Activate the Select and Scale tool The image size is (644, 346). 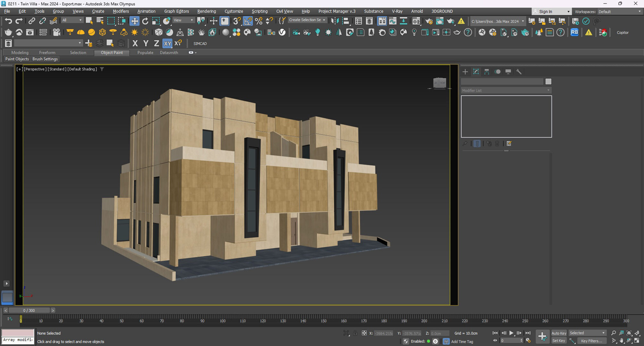tap(156, 21)
